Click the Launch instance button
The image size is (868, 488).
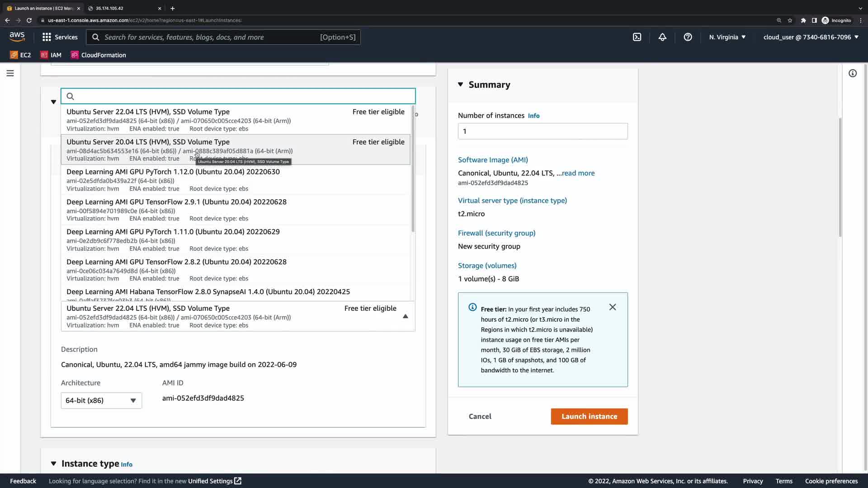(589, 417)
